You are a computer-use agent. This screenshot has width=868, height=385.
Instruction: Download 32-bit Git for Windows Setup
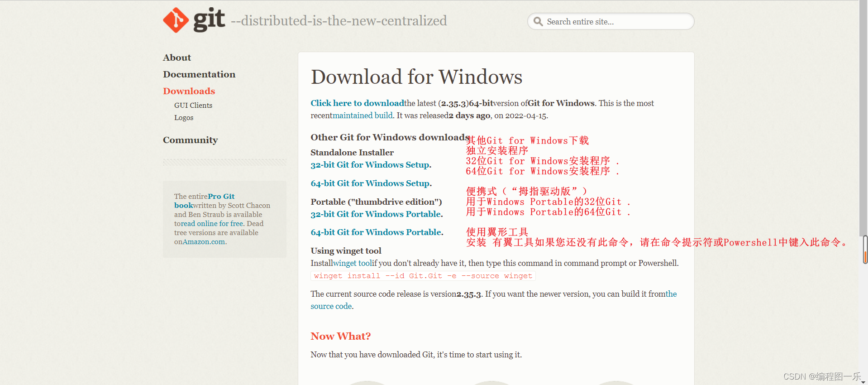[x=371, y=165]
